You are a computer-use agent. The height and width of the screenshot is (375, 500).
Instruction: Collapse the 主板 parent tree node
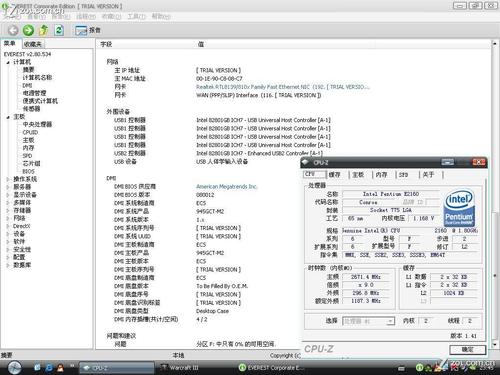pyautogui.click(x=8, y=117)
